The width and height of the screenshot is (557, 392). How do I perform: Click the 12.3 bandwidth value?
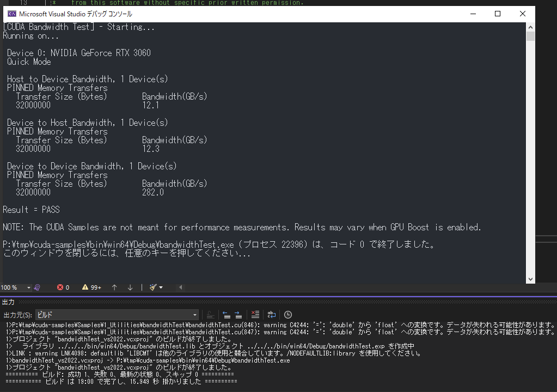pyautogui.click(x=151, y=149)
